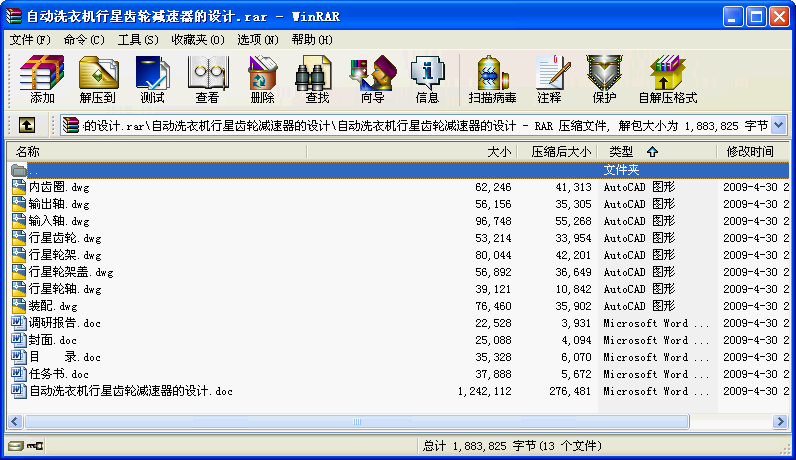This screenshot has height=460, width=796.
Task: Open the 收藏夹(O) menu
Action: click(198, 40)
